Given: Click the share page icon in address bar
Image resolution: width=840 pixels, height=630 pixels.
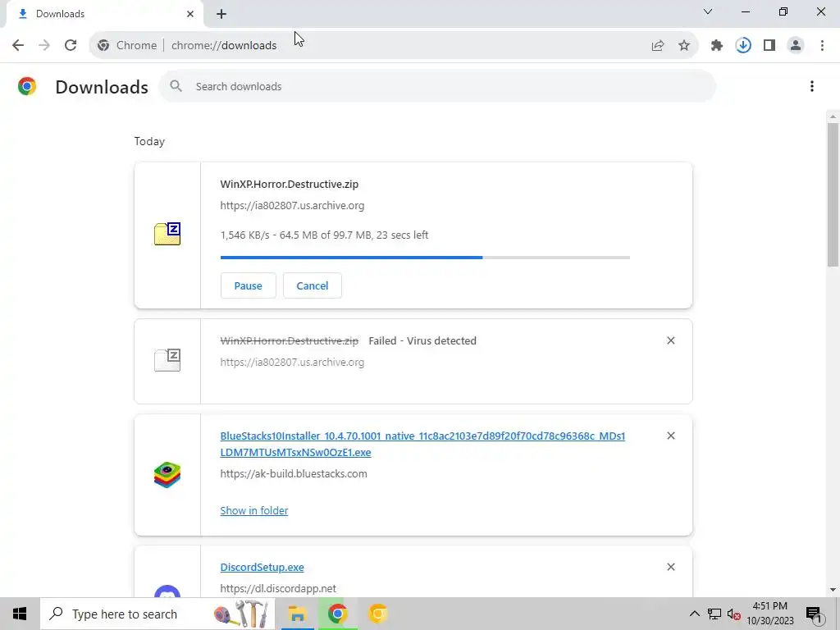Looking at the screenshot, I should point(657,46).
